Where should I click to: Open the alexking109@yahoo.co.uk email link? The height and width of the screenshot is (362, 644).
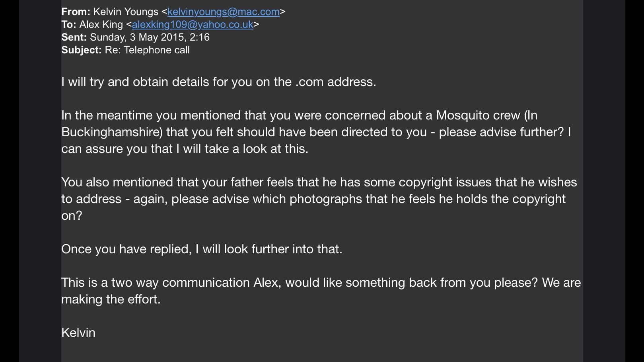[x=193, y=25]
